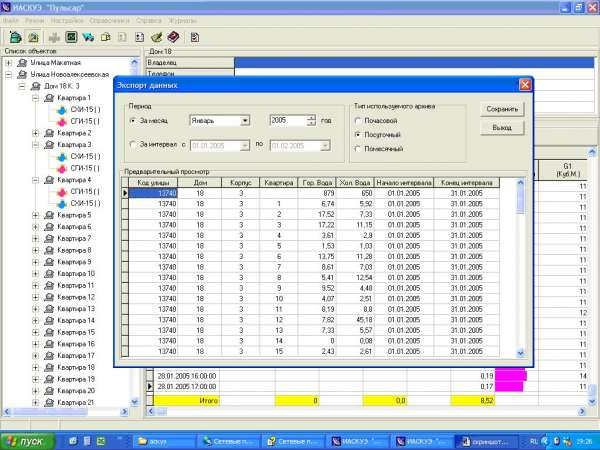Click the first teal toolbar icon in main window

tap(15, 37)
